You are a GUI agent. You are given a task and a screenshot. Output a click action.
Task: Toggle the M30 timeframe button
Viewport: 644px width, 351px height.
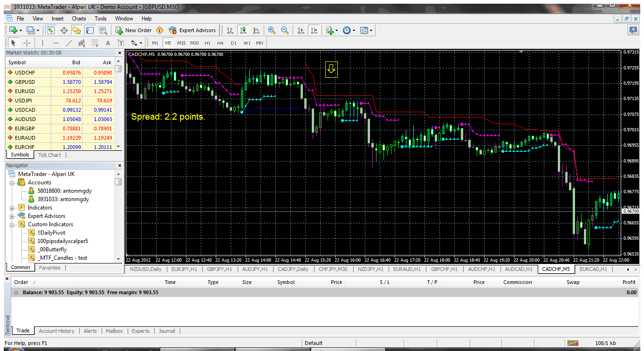(194, 43)
